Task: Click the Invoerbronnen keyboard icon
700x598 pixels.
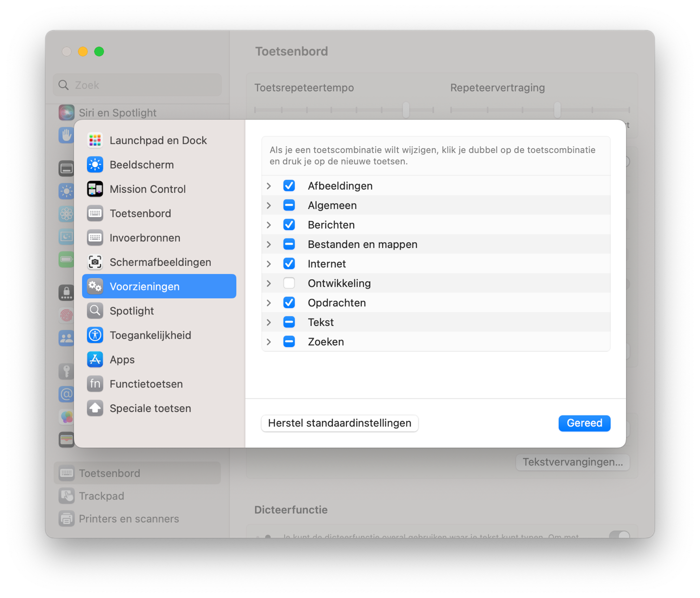Action: click(x=95, y=237)
